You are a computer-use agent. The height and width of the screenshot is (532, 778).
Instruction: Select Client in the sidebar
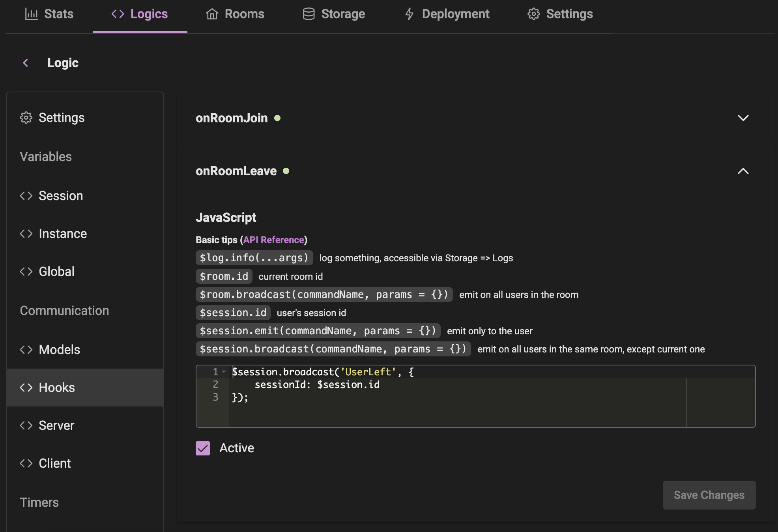[85, 463]
